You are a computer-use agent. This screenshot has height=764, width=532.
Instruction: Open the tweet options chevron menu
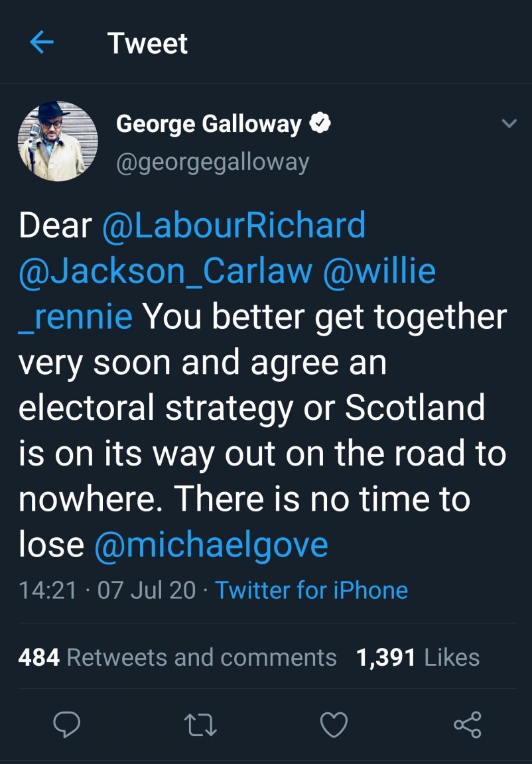509,123
